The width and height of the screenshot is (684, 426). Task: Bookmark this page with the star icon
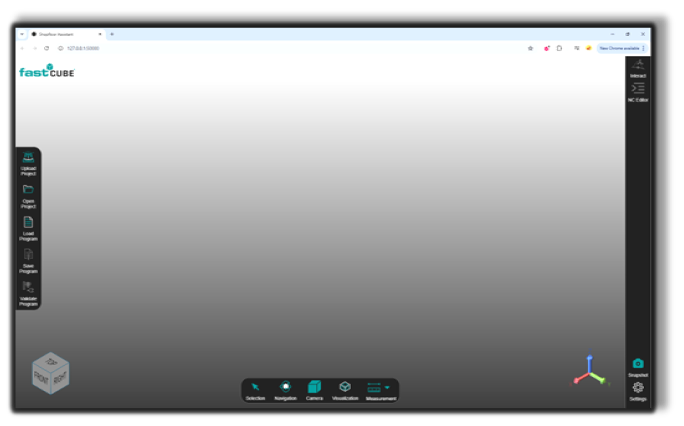click(x=530, y=48)
